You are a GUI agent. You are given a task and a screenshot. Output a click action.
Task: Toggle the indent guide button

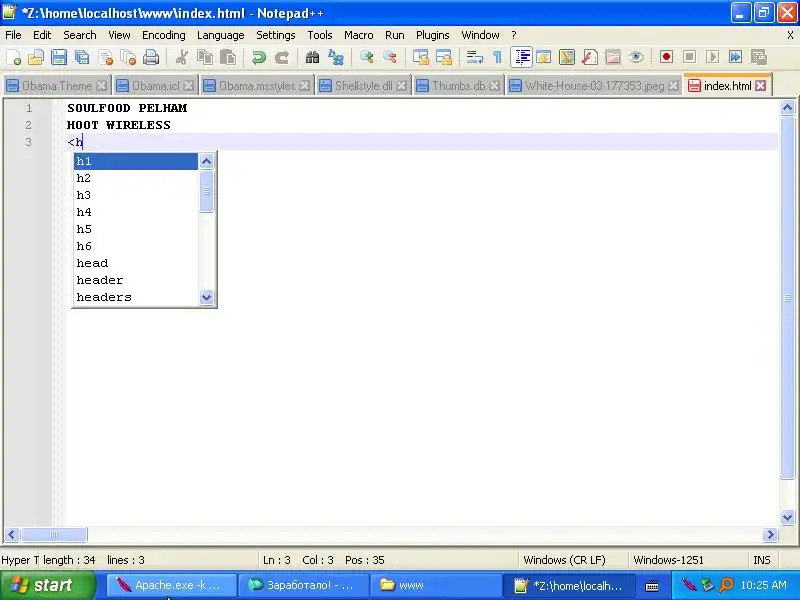tap(521, 57)
